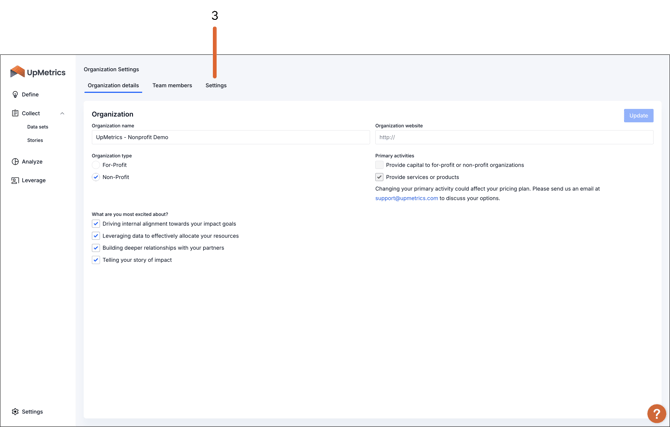Screen dimensions: 670x427
Task: Click the Organization website input field
Action: point(513,138)
